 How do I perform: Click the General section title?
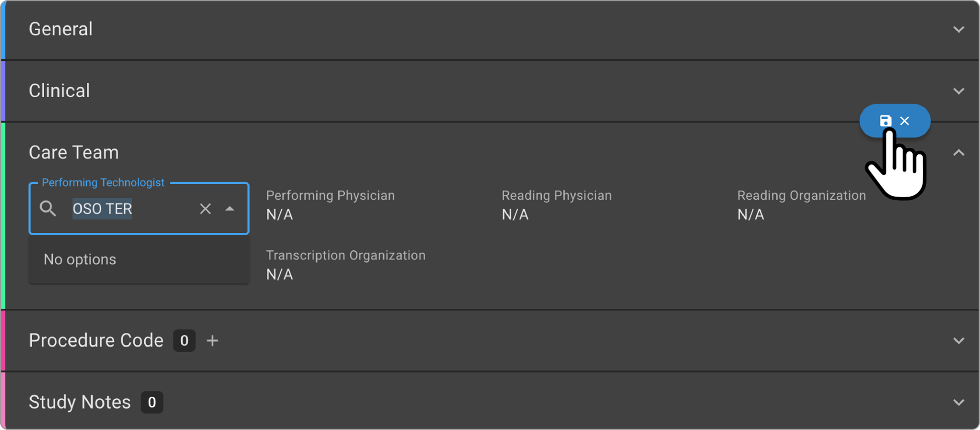[61, 29]
